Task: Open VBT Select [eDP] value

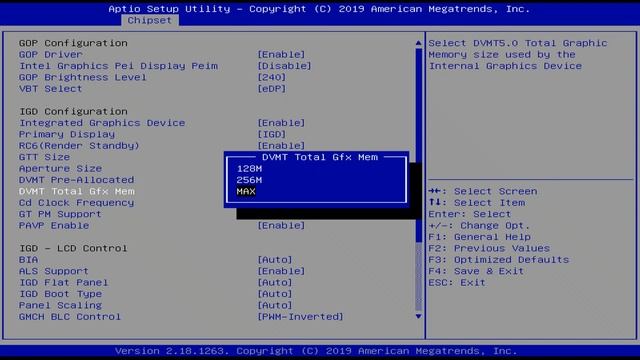Action: click(272, 89)
